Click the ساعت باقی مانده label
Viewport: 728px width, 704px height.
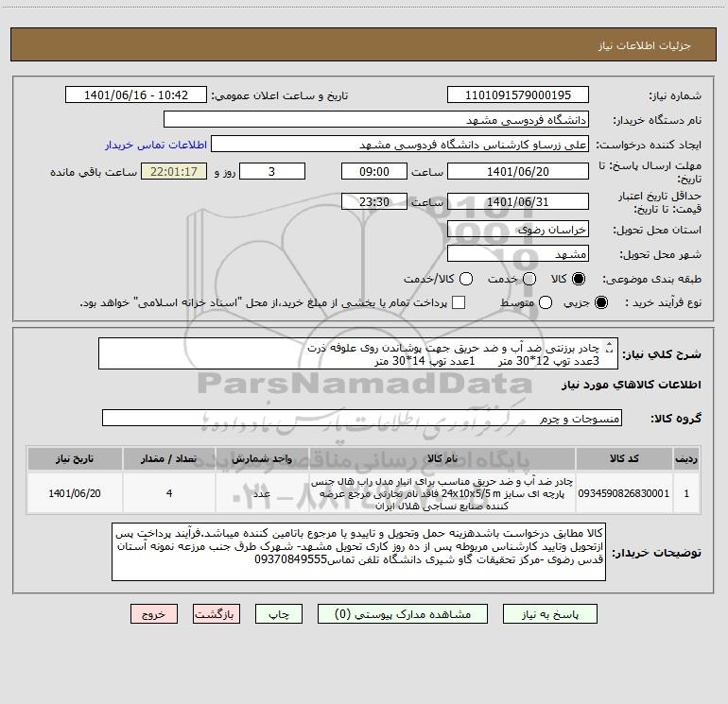click(94, 172)
